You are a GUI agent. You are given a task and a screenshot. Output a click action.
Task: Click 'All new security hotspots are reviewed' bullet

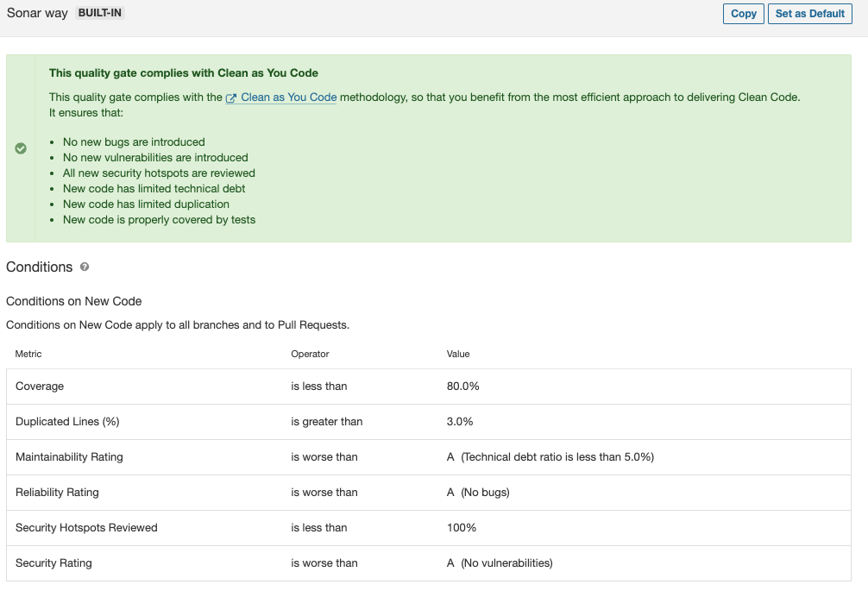tap(159, 173)
